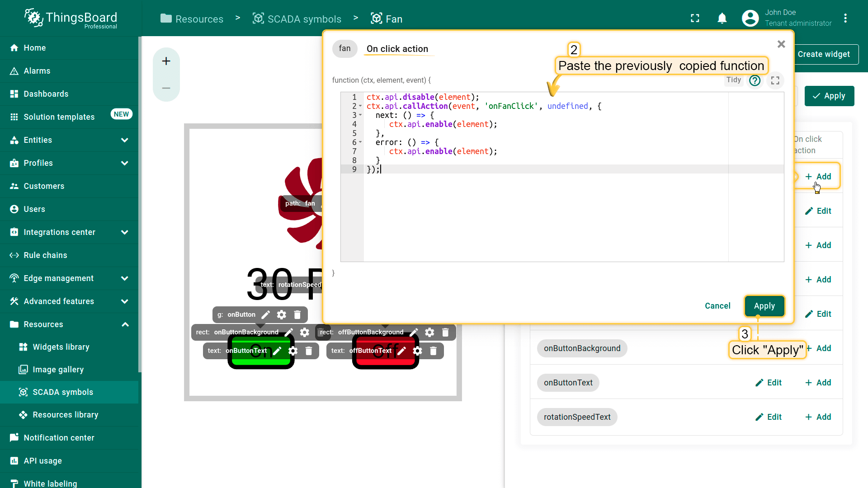Click the zoom out minus button
This screenshot has width=868, height=488.
click(x=166, y=88)
